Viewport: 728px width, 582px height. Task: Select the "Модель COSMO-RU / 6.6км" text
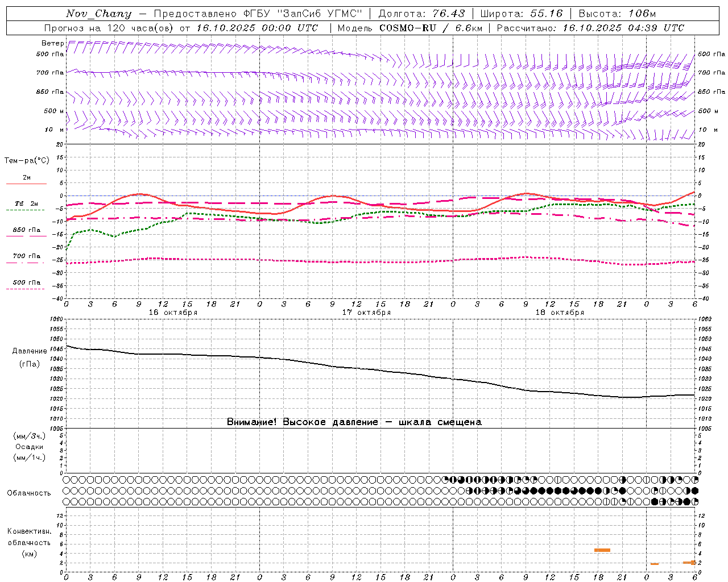point(410,28)
